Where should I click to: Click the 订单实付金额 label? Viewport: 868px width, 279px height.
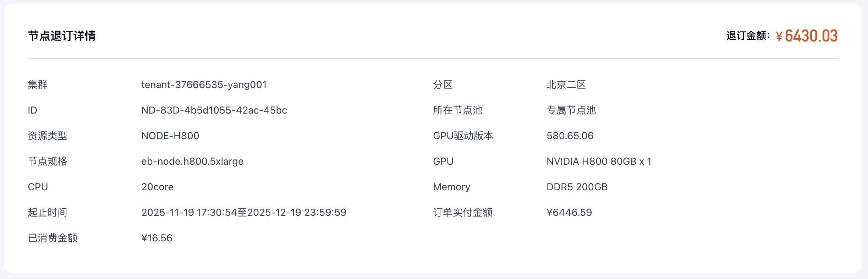pyautogui.click(x=463, y=212)
